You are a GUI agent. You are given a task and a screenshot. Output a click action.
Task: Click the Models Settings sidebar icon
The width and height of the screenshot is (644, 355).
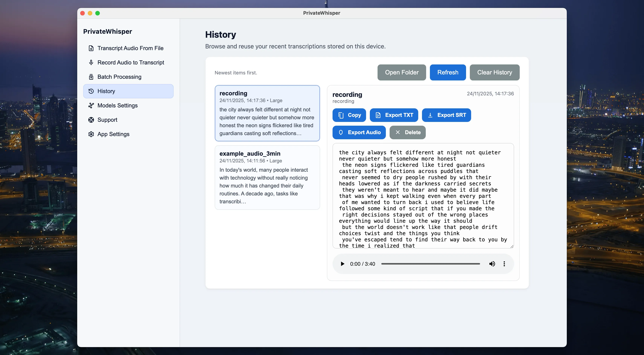click(x=91, y=105)
